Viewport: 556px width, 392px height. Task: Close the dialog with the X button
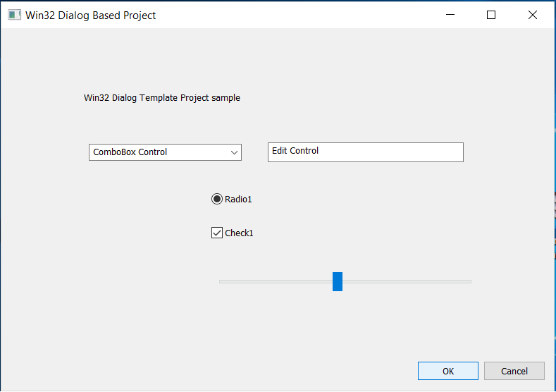point(532,15)
